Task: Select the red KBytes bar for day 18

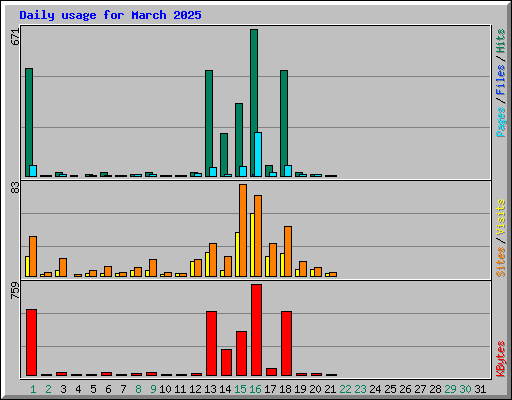Action: pos(286,343)
